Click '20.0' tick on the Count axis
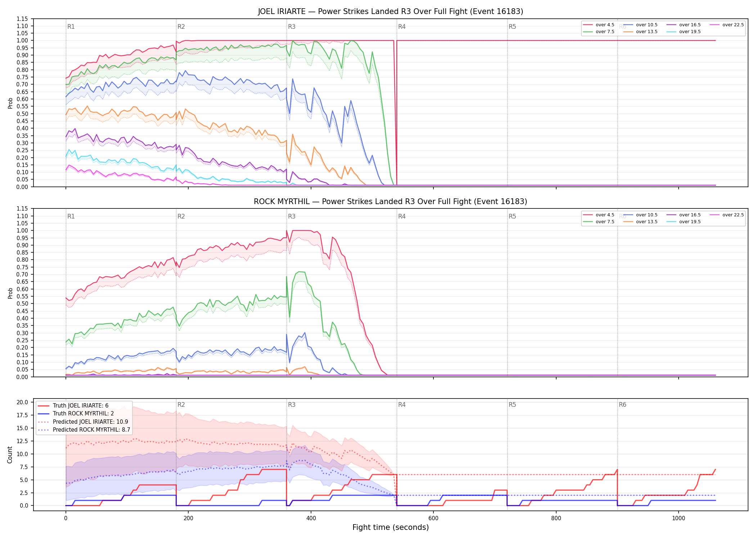756x540 pixels. pyautogui.click(x=22, y=402)
